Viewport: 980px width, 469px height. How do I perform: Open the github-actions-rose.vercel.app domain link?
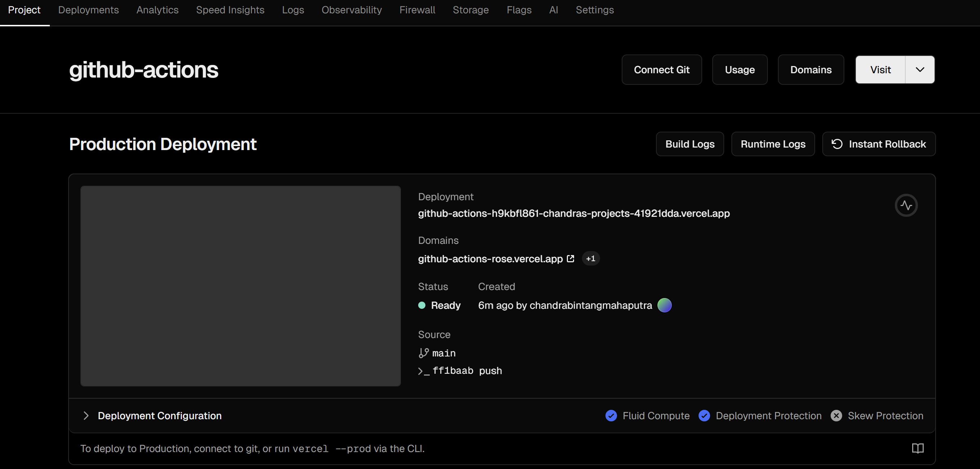pyautogui.click(x=490, y=259)
